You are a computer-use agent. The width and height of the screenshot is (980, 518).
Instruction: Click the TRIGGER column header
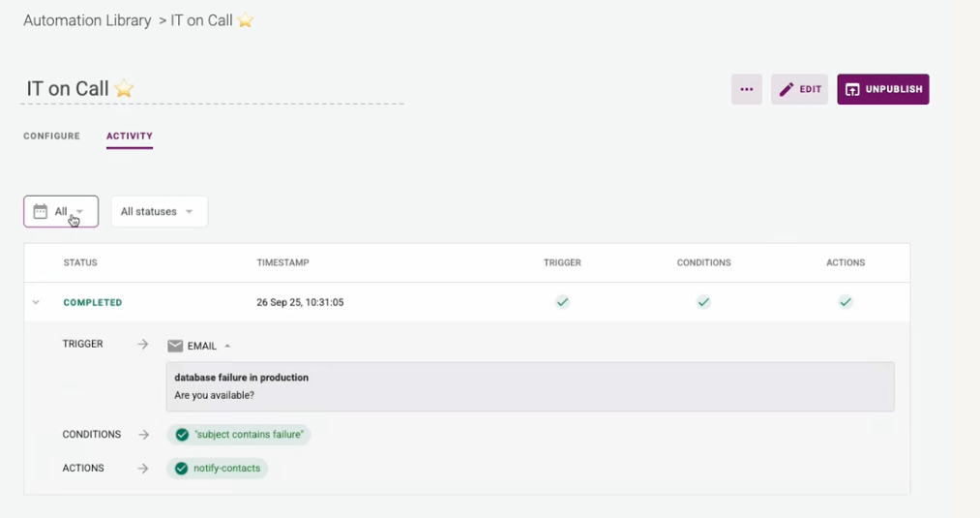[x=562, y=262]
